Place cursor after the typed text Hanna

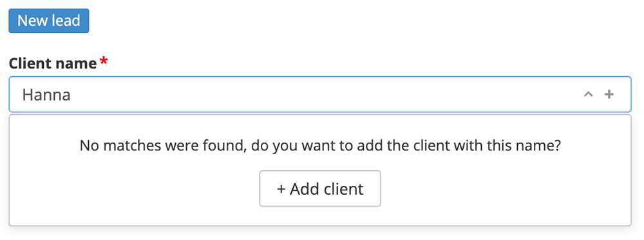coord(71,95)
